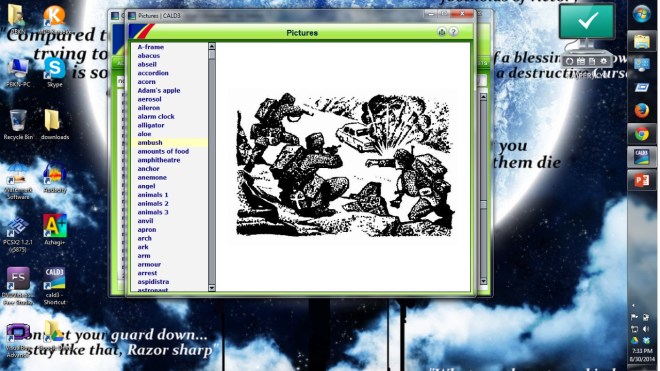
Task: Open the Skype desktop shortcut
Action: pos(55,72)
